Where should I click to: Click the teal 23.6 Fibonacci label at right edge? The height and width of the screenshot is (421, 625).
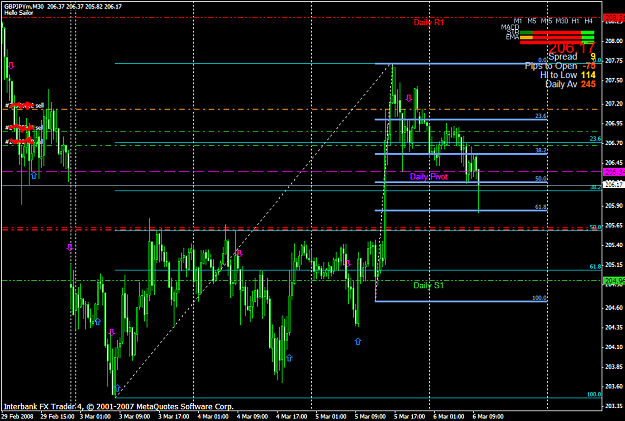pos(596,139)
